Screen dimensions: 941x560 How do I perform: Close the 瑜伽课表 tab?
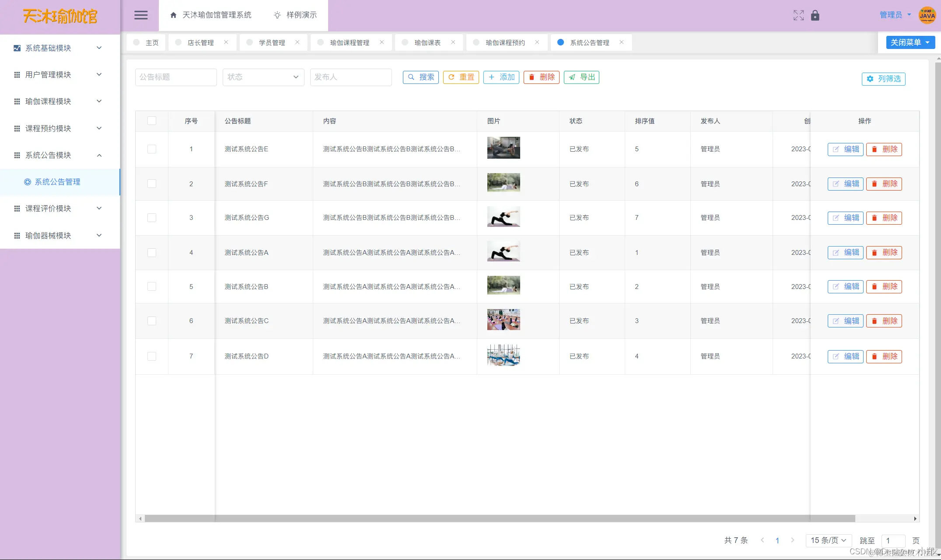tap(453, 42)
